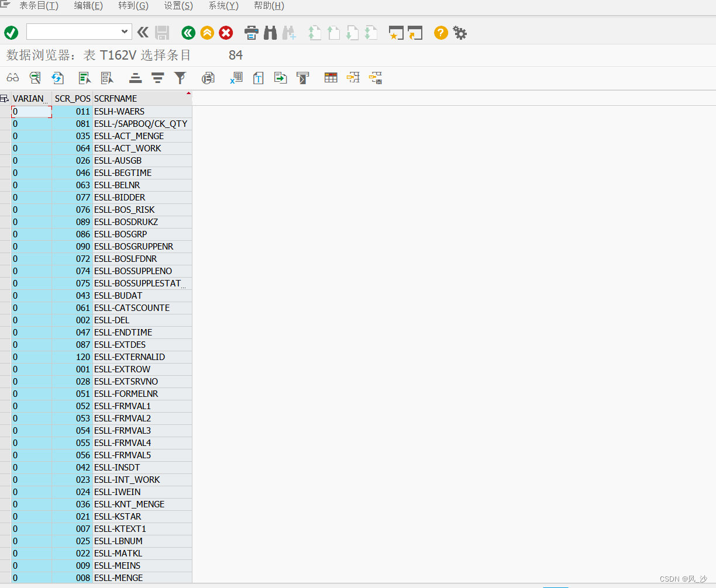Select the row marker for ESLL-MATKL
Viewport: 716px width, 588px height.
(x=5, y=553)
